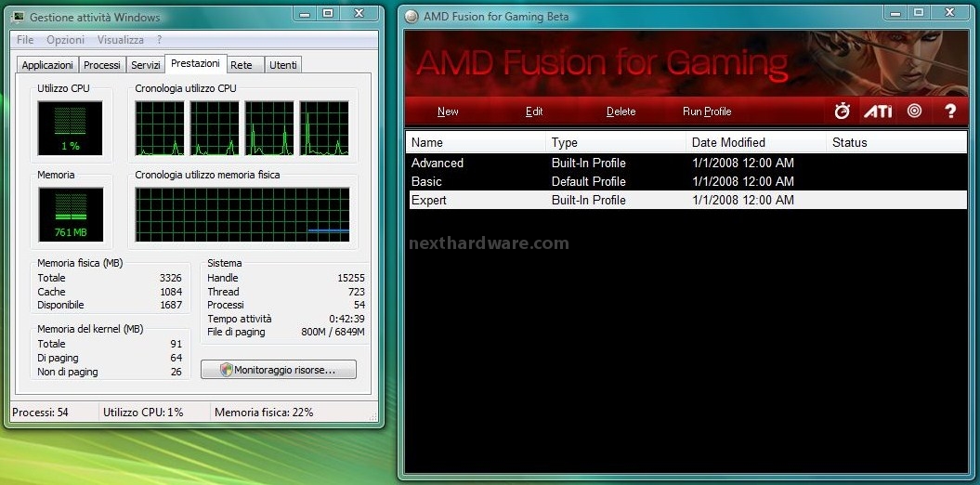
Task: Click the Handle value 15255
Action: click(351, 278)
